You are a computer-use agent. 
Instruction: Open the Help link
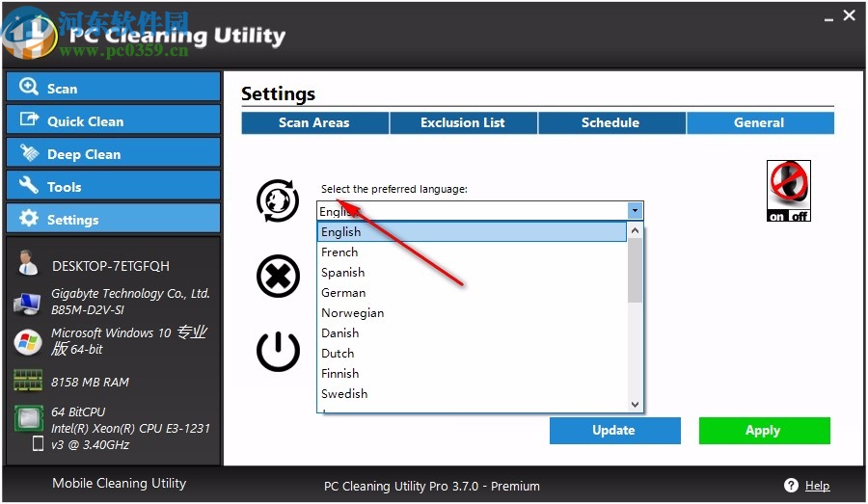(x=817, y=486)
